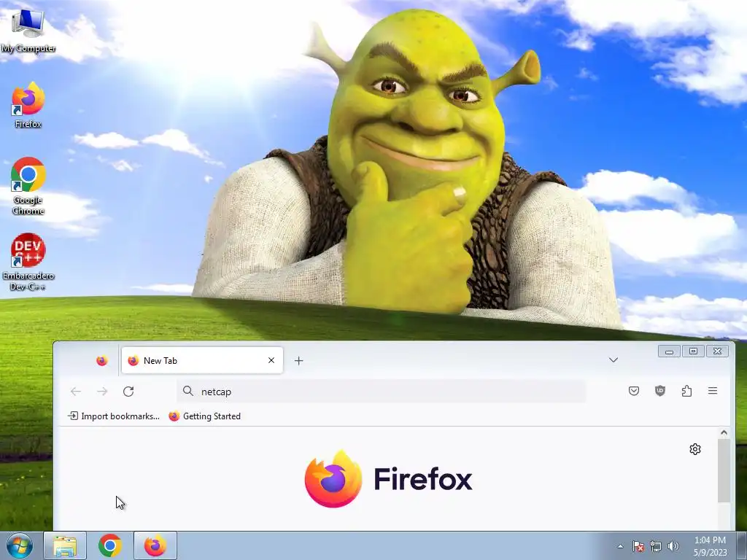Open the network tray icon
The height and width of the screenshot is (560, 747).
(656, 546)
